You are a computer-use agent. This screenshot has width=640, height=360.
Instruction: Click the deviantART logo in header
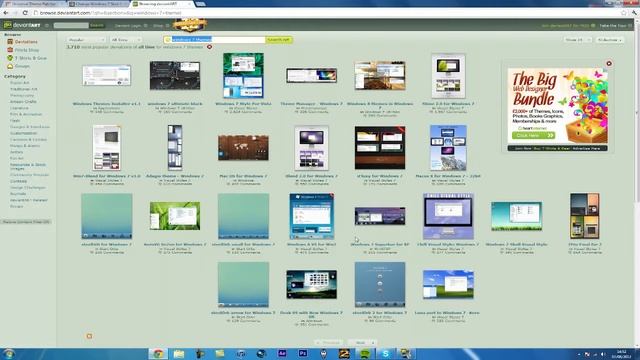click(22, 25)
